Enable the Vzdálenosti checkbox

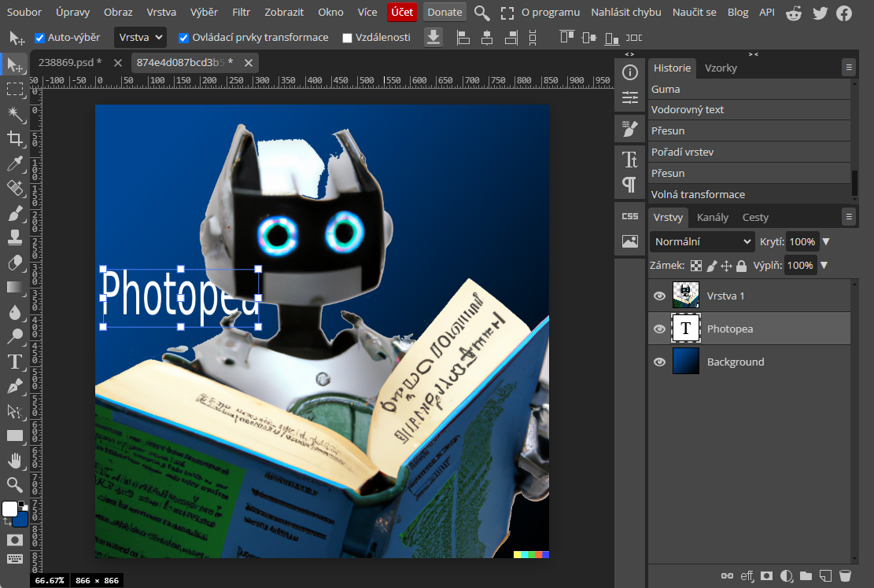pos(348,38)
